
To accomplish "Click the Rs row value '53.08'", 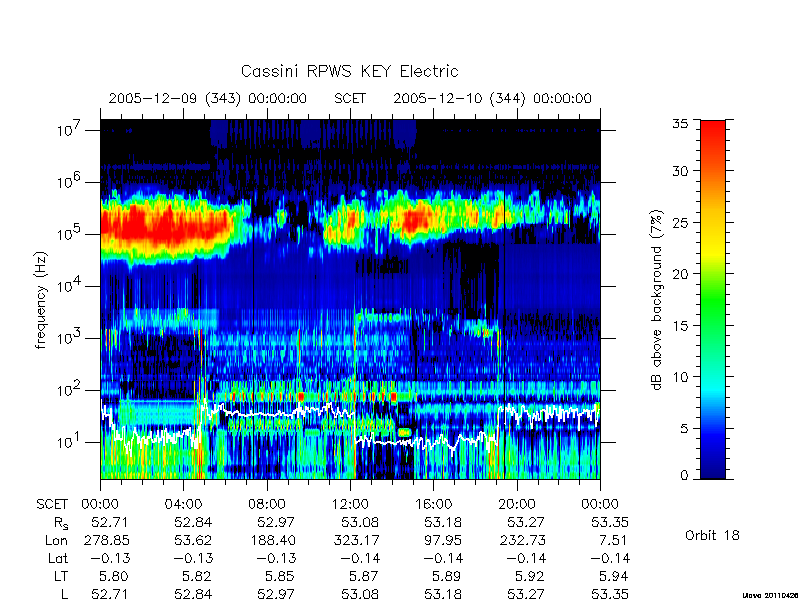I will pos(359,522).
